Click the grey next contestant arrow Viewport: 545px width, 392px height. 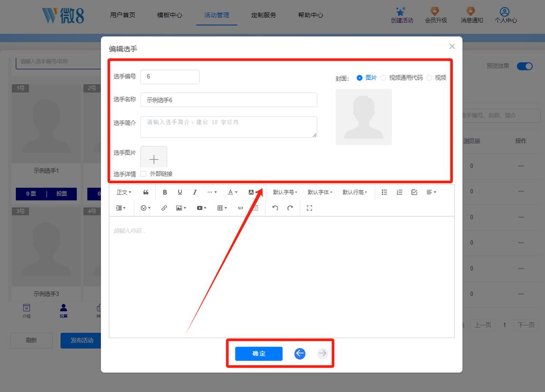click(322, 353)
